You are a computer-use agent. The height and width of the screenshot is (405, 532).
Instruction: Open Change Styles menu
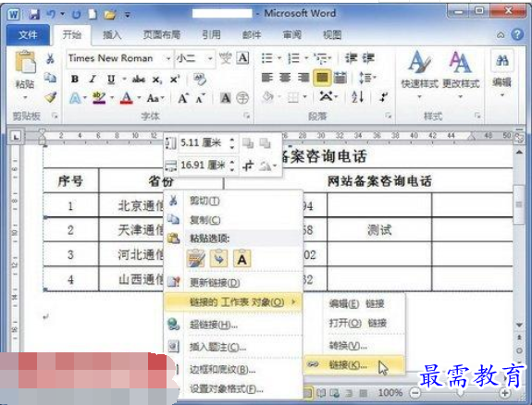(461, 75)
